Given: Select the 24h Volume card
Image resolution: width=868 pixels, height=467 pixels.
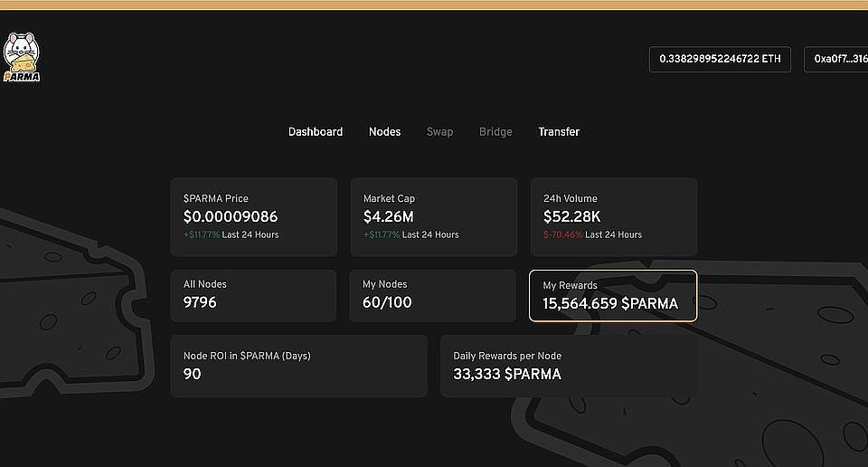Looking at the screenshot, I should click(614, 217).
